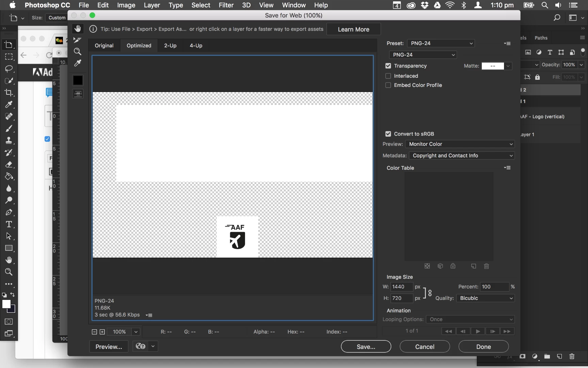Click the black eyedropper color swatch
Image resolution: width=588 pixels, height=368 pixels.
(78, 80)
